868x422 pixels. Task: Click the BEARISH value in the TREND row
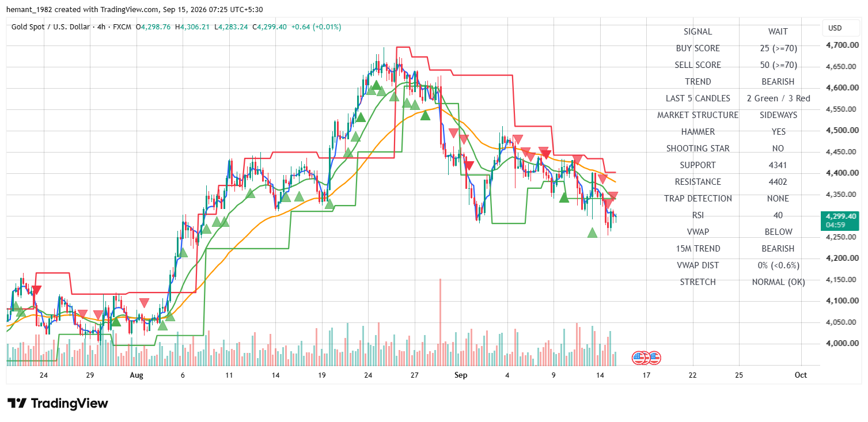click(x=778, y=82)
